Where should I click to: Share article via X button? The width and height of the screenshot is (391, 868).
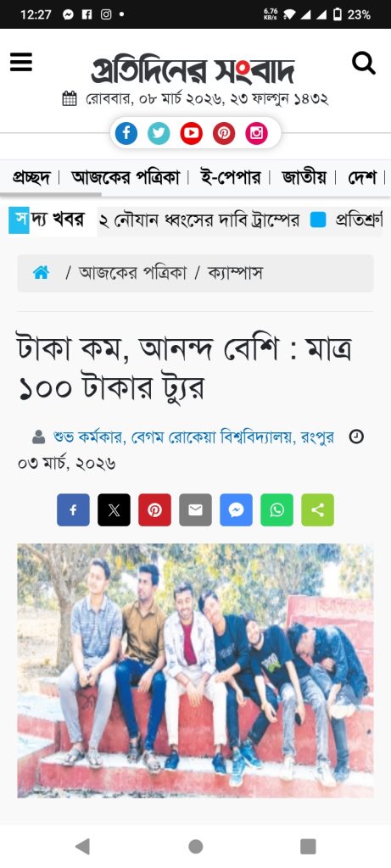[115, 509]
